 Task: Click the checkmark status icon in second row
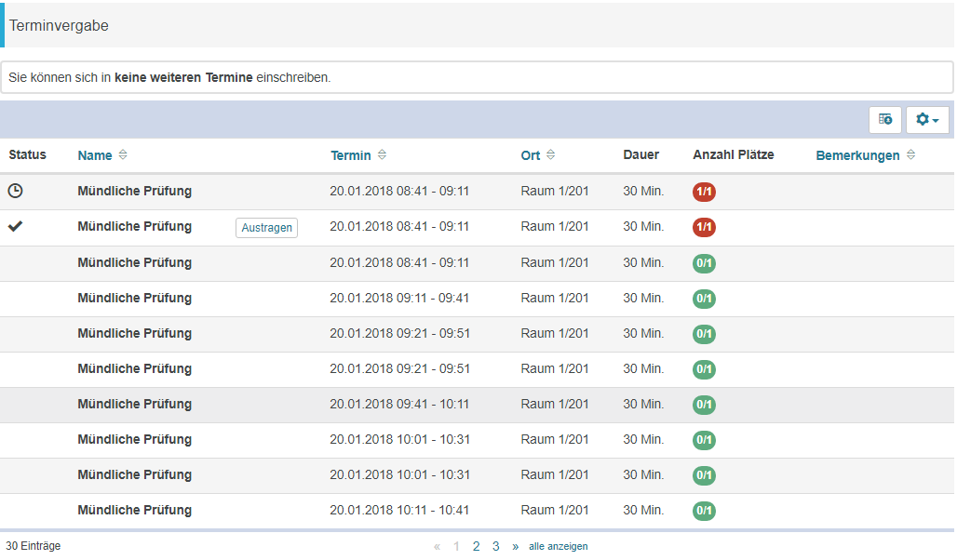15,226
